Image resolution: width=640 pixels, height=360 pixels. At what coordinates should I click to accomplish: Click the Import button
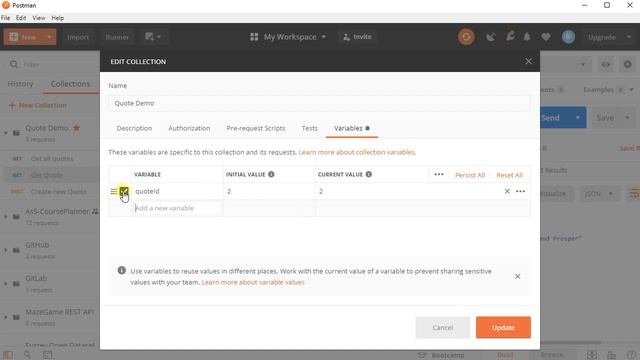click(x=78, y=37)
